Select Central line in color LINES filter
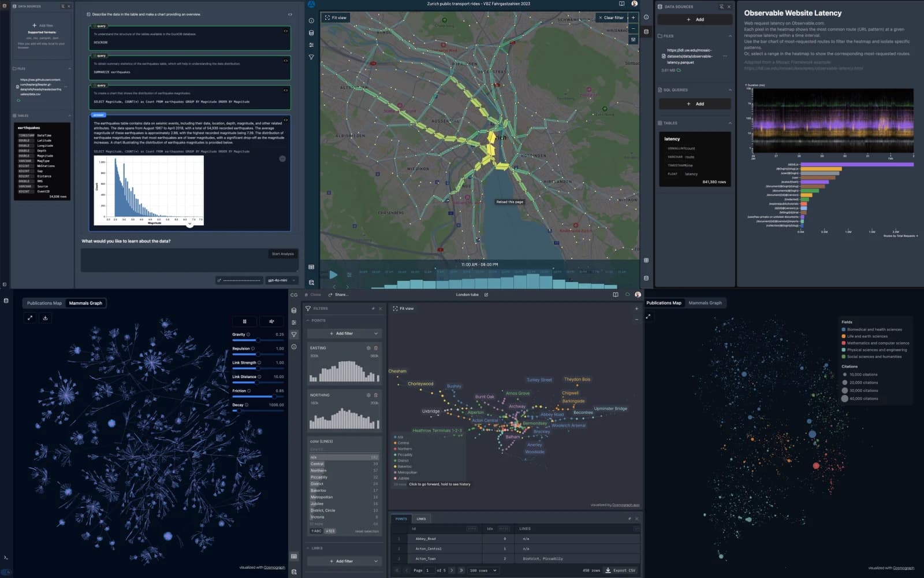 click(x=344, y=464)
